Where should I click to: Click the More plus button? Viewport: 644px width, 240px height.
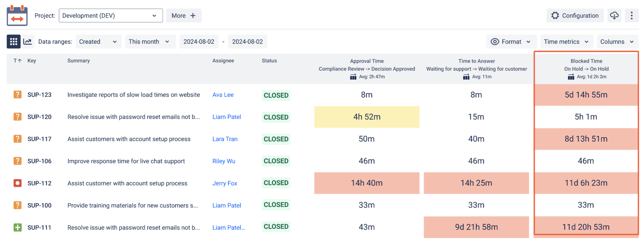(x=184, y=16)
